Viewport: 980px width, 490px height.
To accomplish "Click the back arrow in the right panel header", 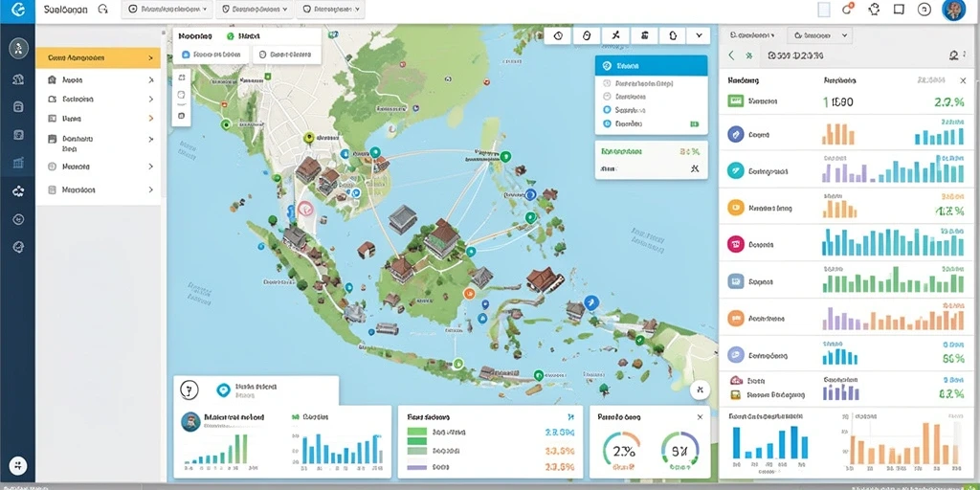I will [731, 56].
